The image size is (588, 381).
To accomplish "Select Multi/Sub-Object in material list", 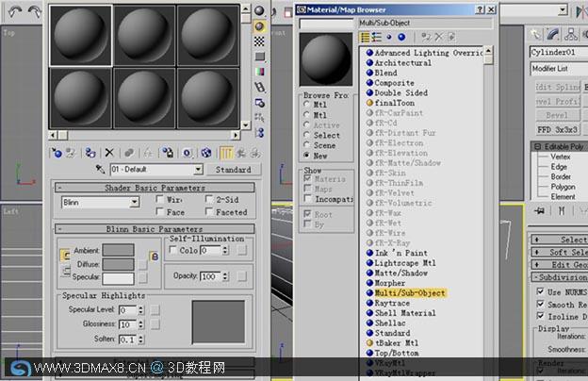I will tap(410, 292).
